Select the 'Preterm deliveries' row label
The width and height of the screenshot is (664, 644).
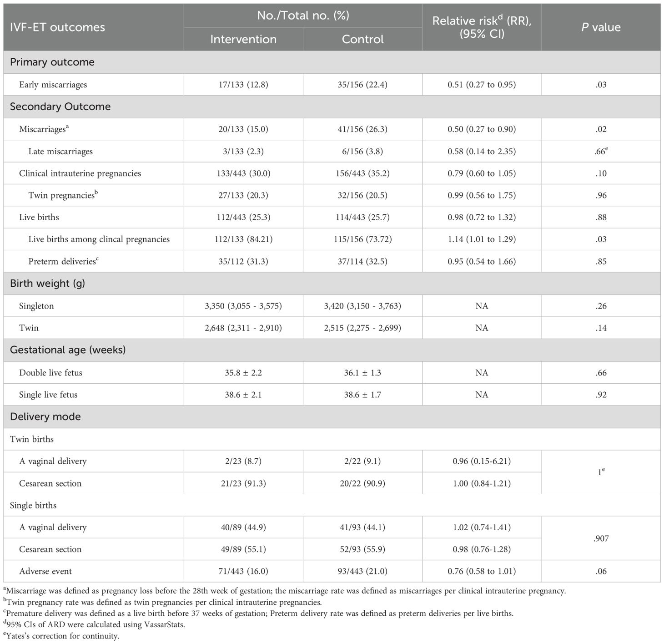(x=62, y=261)
